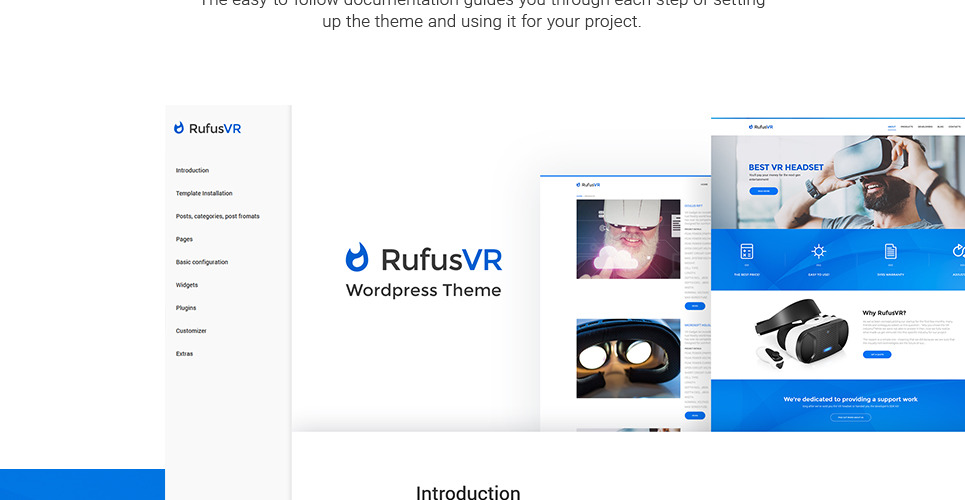965x500 pixels.
Task: Select the sun icon above Easy to Use
Action: (x=818, y=251)
